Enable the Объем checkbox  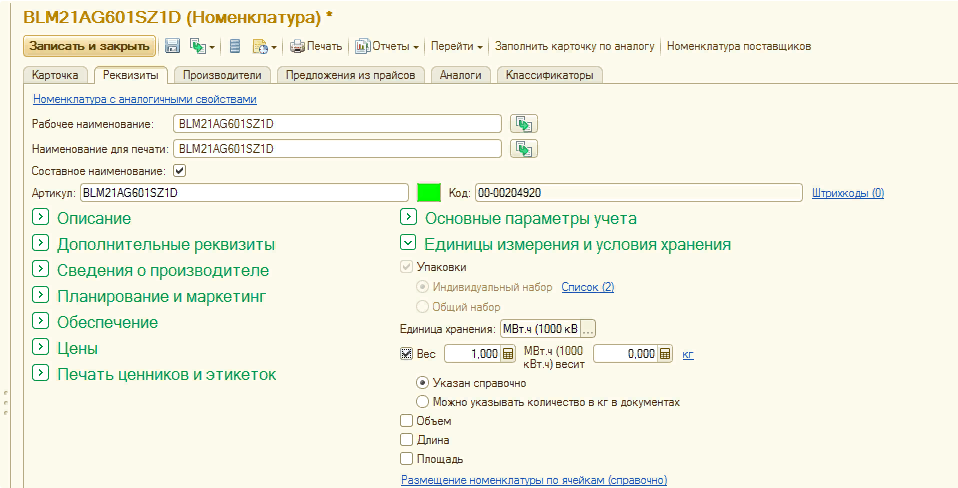click(x=407, y=421)
